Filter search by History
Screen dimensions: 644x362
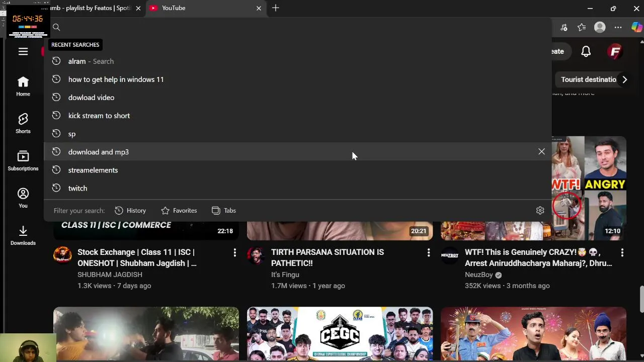pyautogui.click(x=130, y=211)
